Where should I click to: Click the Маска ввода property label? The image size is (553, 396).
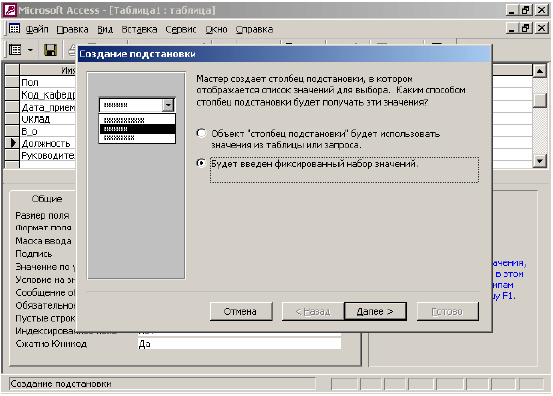43,241
